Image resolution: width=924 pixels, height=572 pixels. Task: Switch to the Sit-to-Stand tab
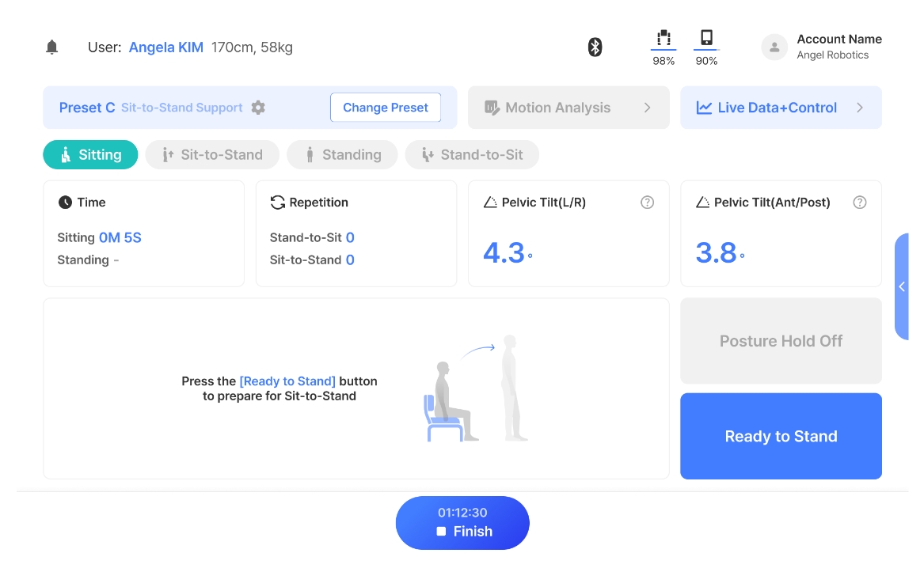(x=212, y=155)
